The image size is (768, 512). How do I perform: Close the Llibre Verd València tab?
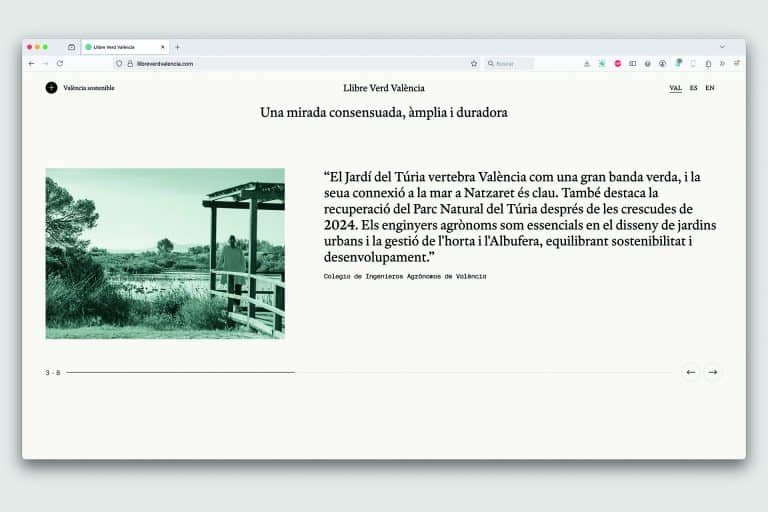163,47
